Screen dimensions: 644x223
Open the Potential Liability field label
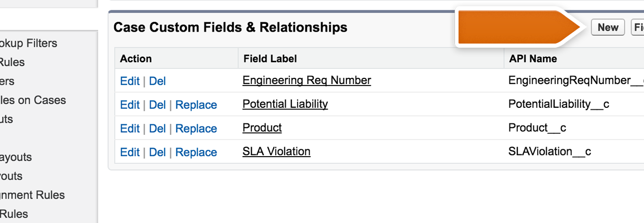click(x=285, y=104)
